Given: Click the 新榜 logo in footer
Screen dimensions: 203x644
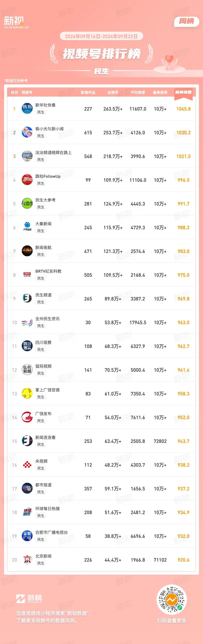Looking at the screenshot, I should tap(29, 599).
